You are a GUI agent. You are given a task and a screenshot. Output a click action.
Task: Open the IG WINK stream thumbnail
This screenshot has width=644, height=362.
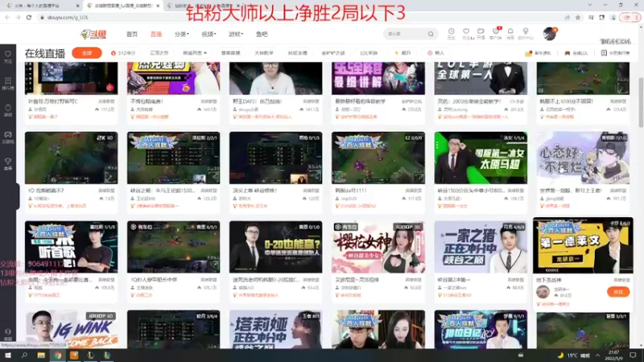[x=71, y=330]
